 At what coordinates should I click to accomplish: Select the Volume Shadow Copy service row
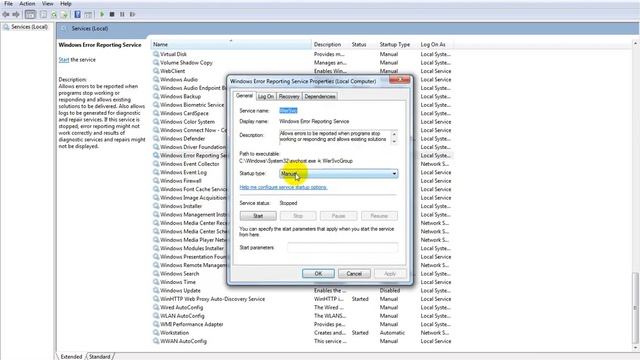click(x=302, y=62)
